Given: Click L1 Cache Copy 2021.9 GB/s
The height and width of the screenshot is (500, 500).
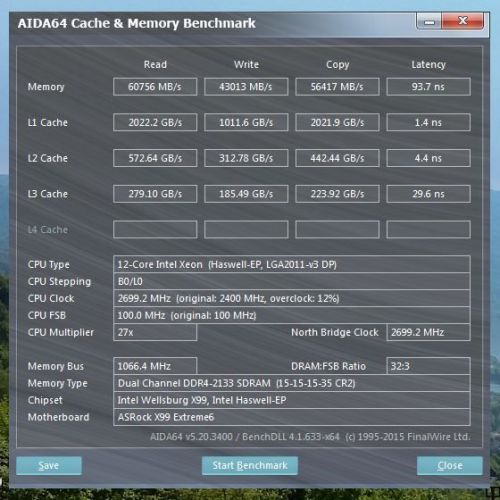Looking at the screenshot, I should pos(337,122).
